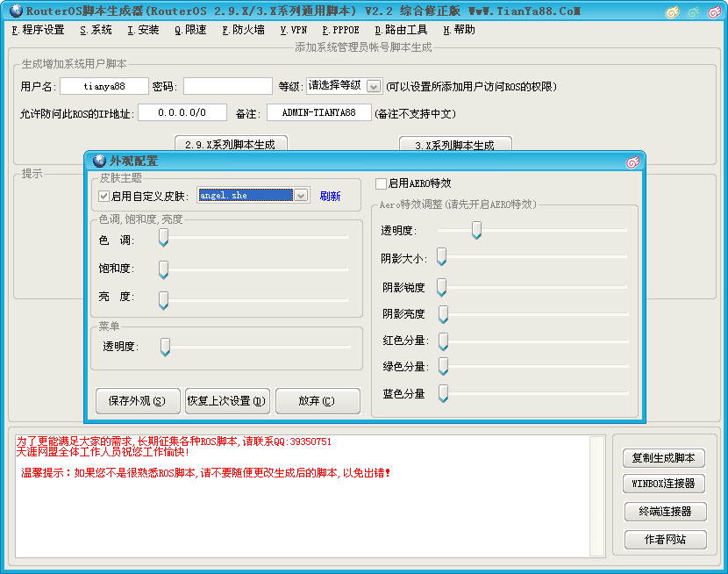Click the globe icon in main title bar

point(15,11)
